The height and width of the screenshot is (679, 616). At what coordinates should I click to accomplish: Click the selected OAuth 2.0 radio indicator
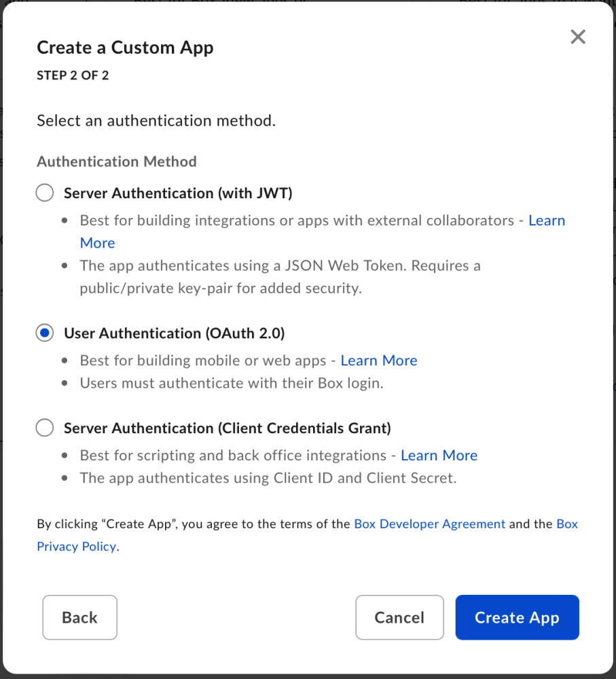tap(44, 333)
